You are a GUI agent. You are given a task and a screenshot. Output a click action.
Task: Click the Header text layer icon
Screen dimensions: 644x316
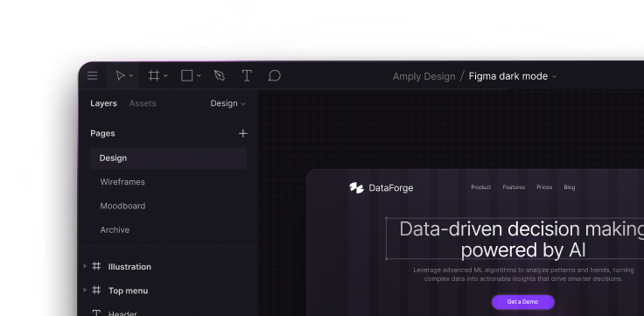[96, 312]
